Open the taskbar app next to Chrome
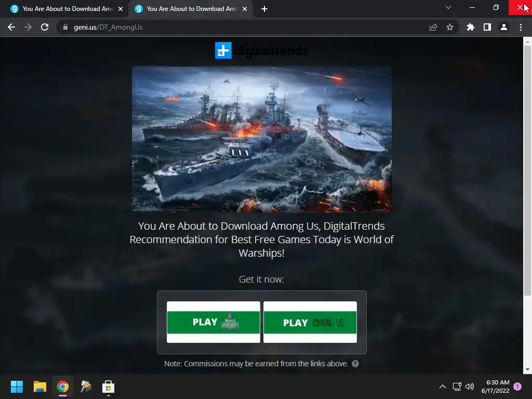The height and width of the screenshot is (399, 532). click(86, 387)
